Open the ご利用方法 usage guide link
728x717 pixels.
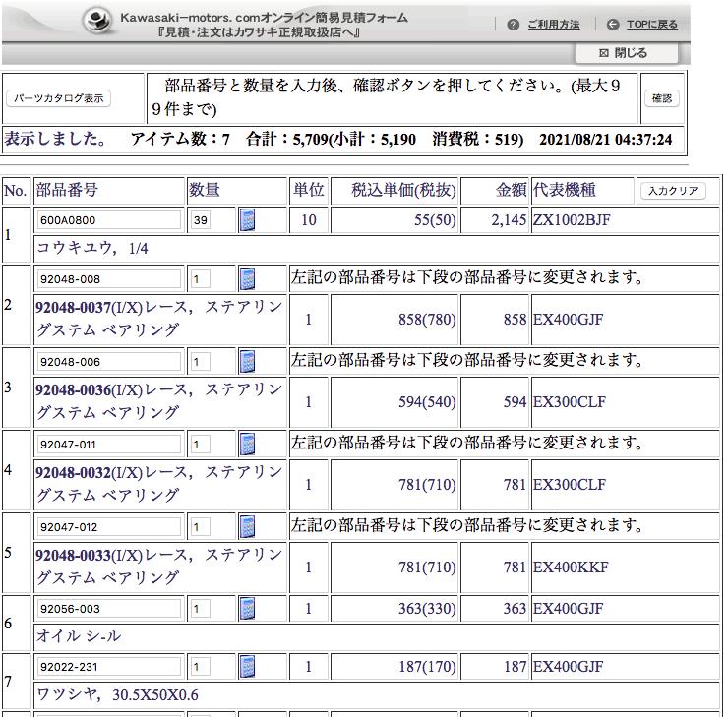point(554,25)
